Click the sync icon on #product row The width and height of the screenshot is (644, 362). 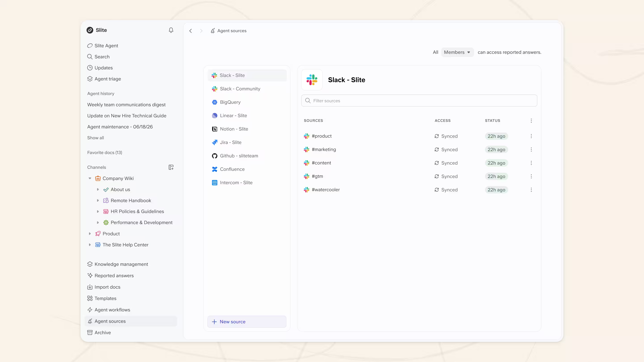(x=436, y=136)
